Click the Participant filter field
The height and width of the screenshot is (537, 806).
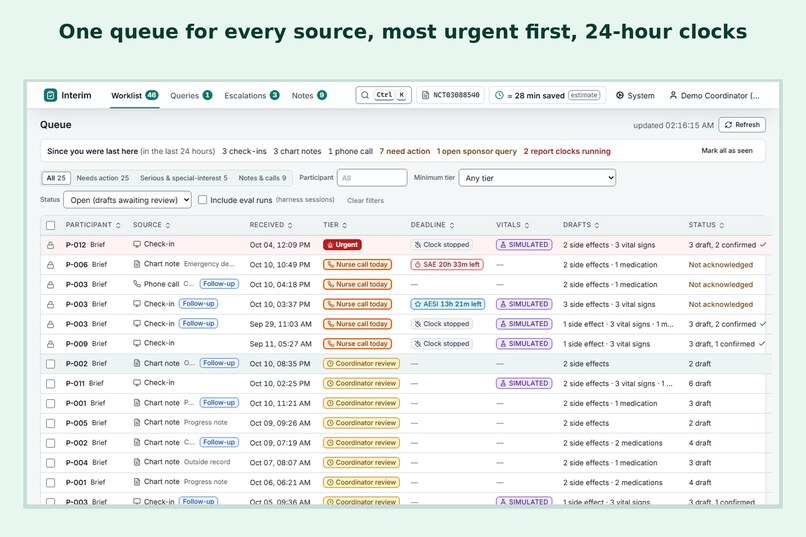click(x=372, y=178)
